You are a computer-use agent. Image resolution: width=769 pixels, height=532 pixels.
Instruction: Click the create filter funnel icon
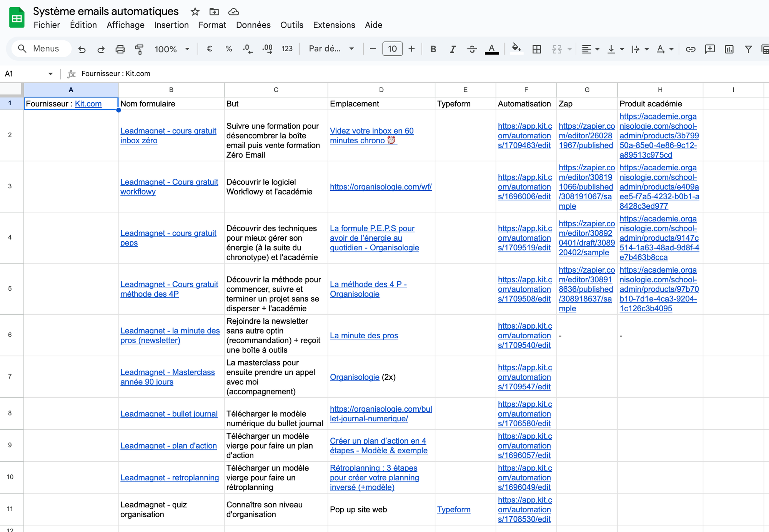tap(748, 49)
